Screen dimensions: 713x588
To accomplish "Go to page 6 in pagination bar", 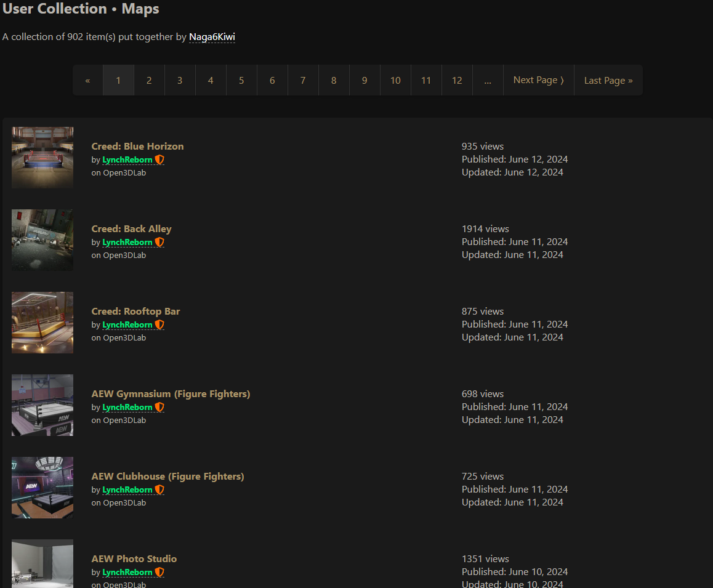I will (x=272, y=81).
